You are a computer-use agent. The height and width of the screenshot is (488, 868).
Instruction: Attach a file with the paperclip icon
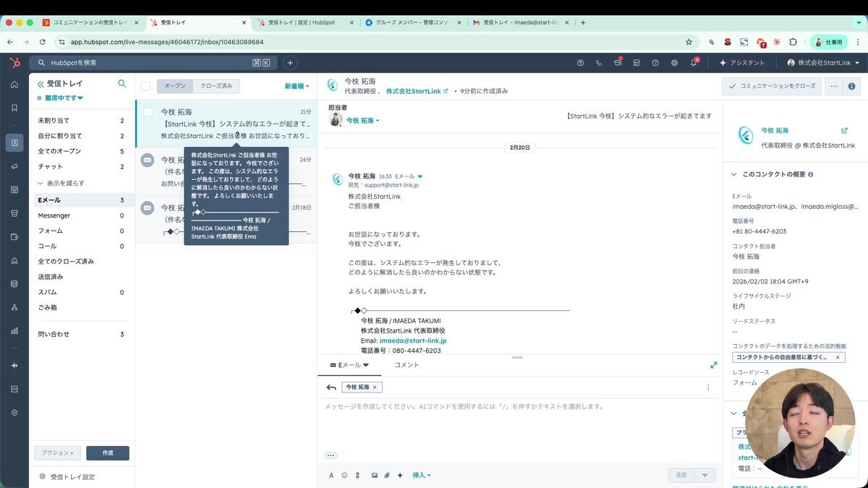388,475
